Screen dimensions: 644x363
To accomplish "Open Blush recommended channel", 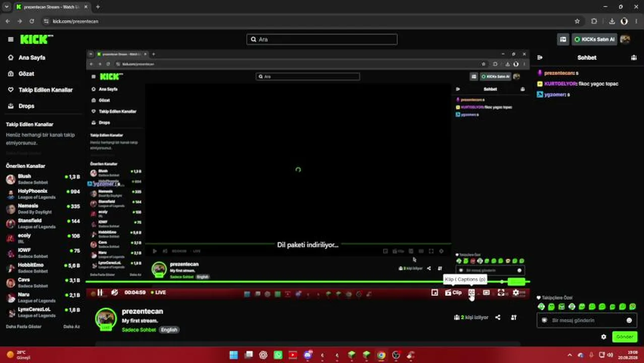I will [x=42, y=179].
